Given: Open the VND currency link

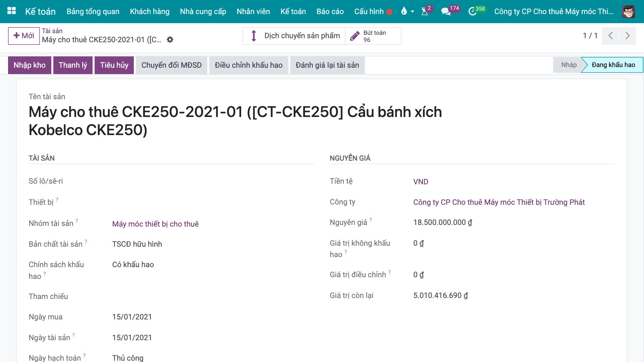Looking at the screenshot, I should pyautogui.click(x=421, y=182).
